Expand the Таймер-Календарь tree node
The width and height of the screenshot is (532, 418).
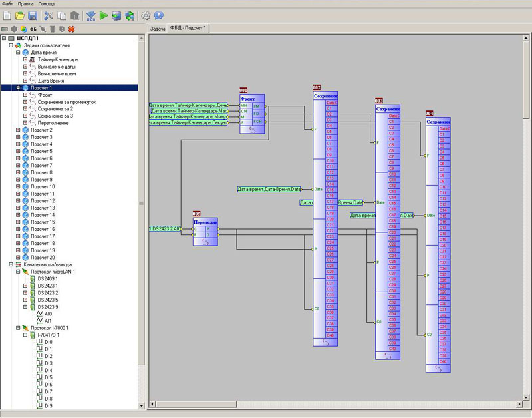tap(25, 59)
